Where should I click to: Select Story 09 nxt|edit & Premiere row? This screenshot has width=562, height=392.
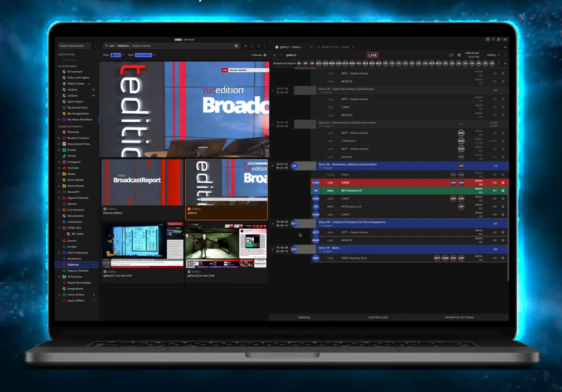click(412, 224)
